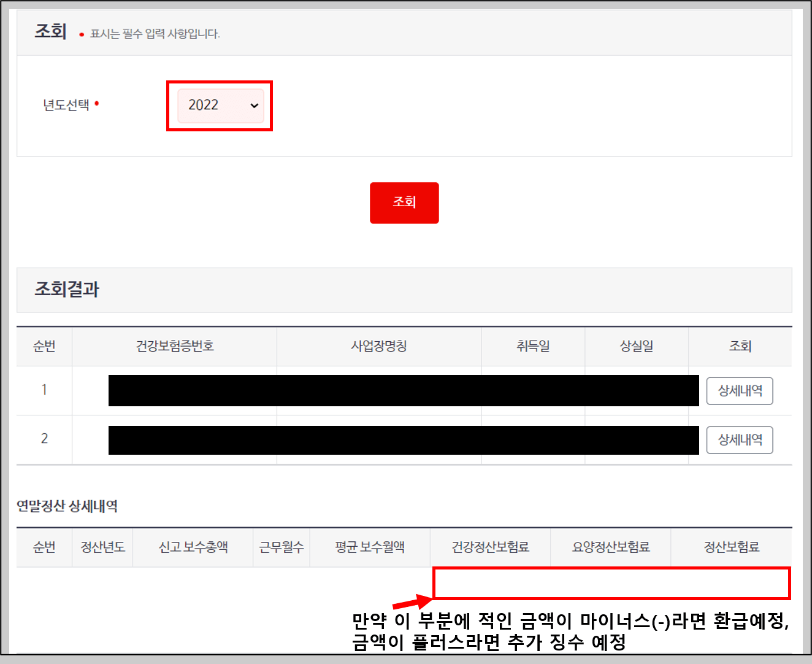Open 상세내역 for row 1
The width and height of the screenshot is (812, 664).
pyautogui.click(x=740, y=390)
